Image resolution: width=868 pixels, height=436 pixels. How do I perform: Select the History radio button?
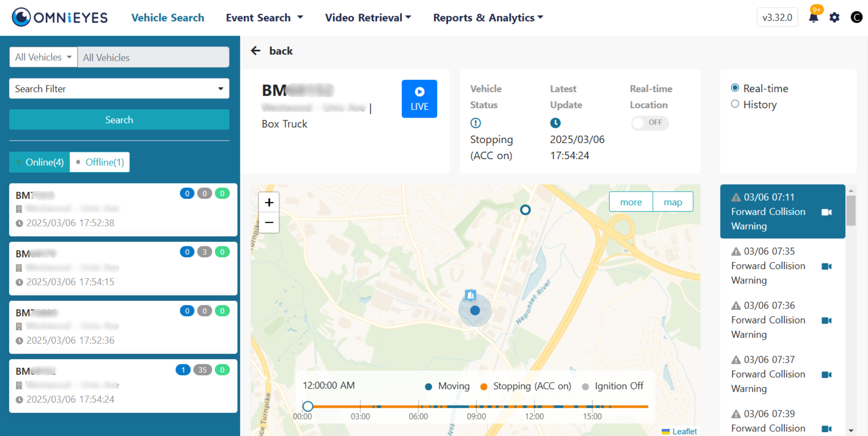(x=735, y=104)
